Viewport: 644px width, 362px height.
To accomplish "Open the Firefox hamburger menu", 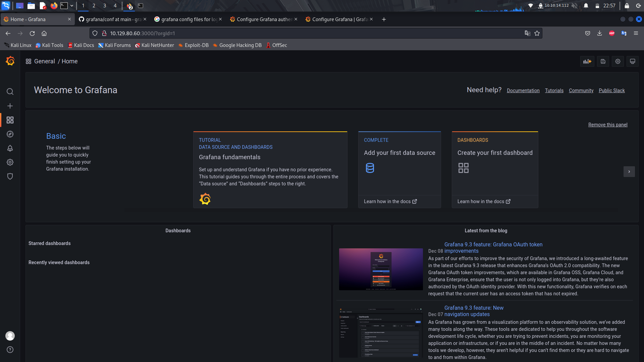I will (x=636, y=33).
